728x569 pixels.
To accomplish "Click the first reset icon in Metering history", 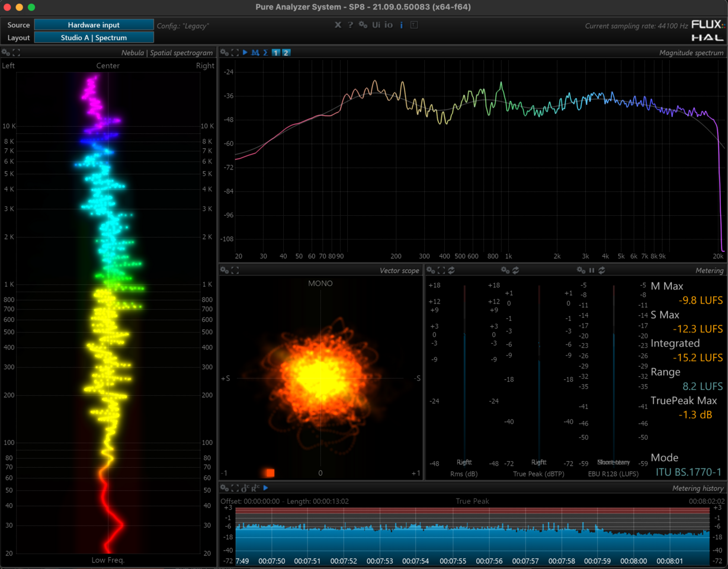I will tap(245, 488).
